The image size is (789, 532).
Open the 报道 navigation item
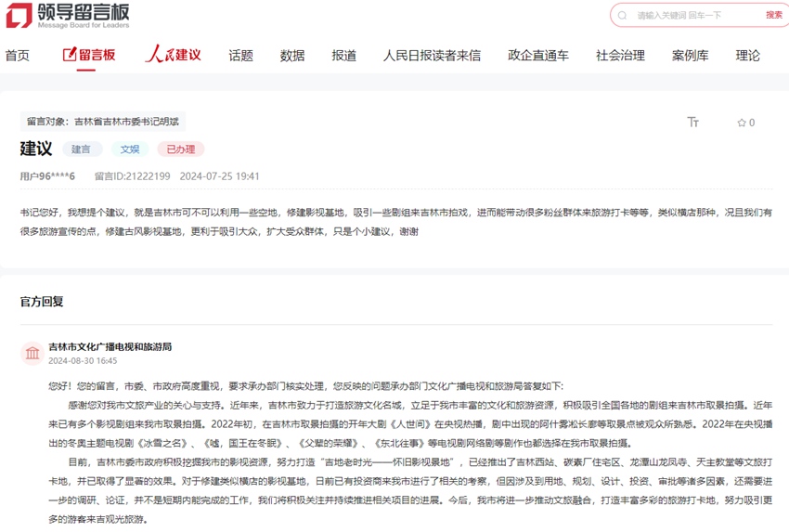[343, 55]
